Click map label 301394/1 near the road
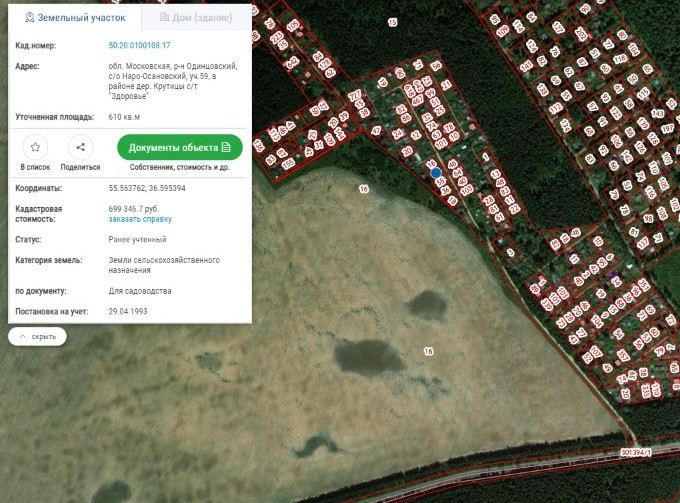The height and width of the screenshot is (503, 680). (x=635, y=453)
